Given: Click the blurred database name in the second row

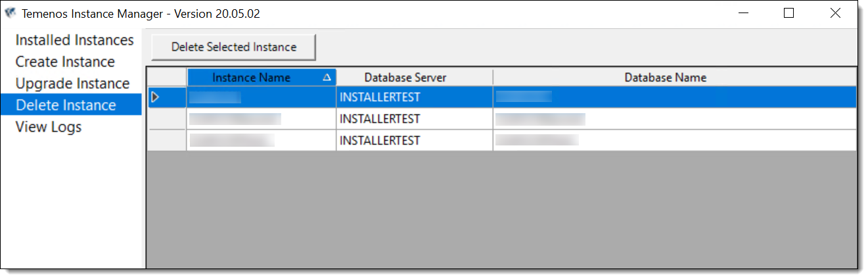Looking at the screenshot, I should (x=540, y=119).
